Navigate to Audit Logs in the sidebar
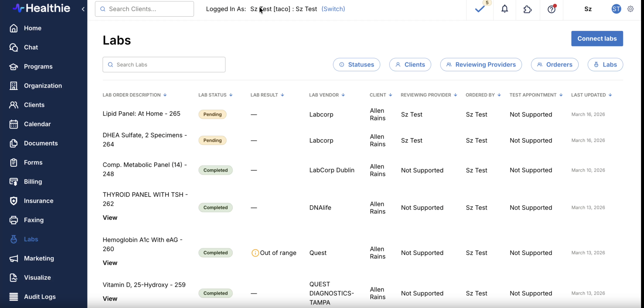 [40, 297]
